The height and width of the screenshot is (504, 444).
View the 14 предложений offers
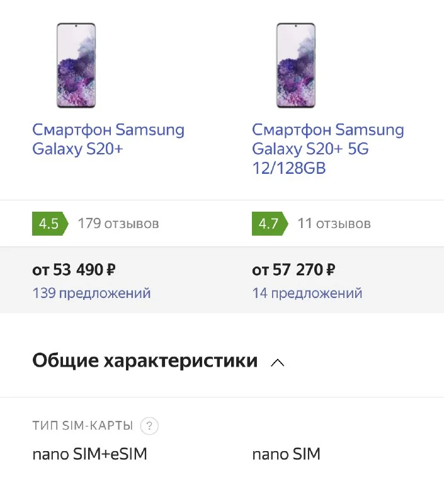[x=307, y=293]
